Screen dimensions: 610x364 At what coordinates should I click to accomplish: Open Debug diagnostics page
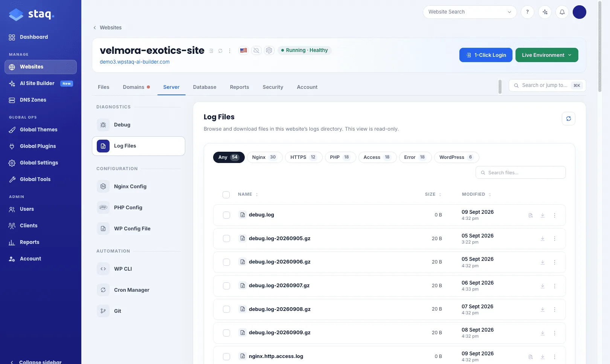click(x=139, y=125)
